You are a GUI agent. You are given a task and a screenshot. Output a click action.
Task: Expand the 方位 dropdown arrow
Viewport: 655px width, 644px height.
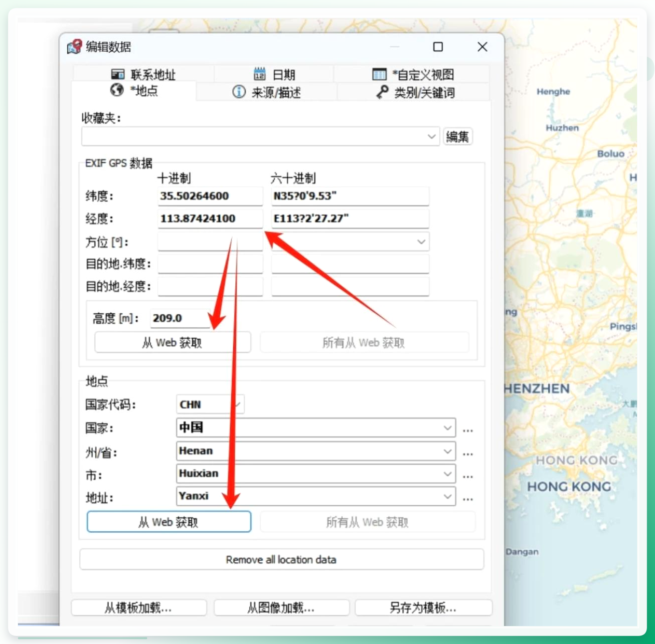421,242
